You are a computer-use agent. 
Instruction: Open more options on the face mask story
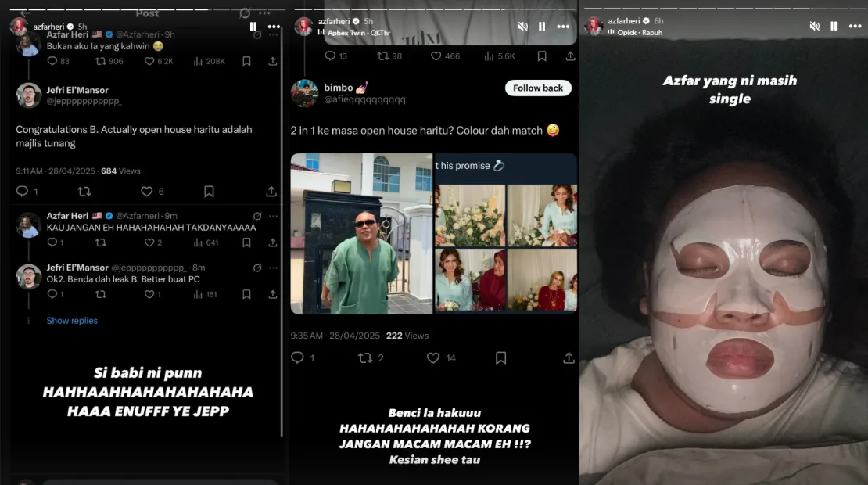pos(854,27)
